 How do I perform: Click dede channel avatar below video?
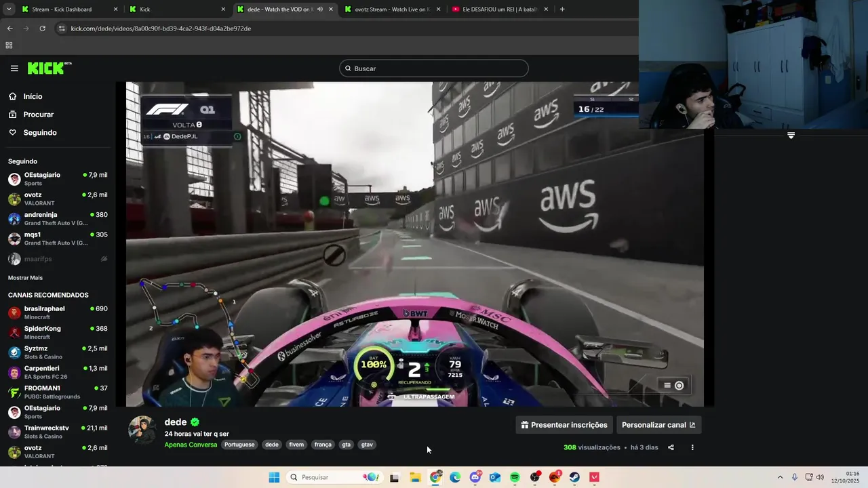pos(142,430)
